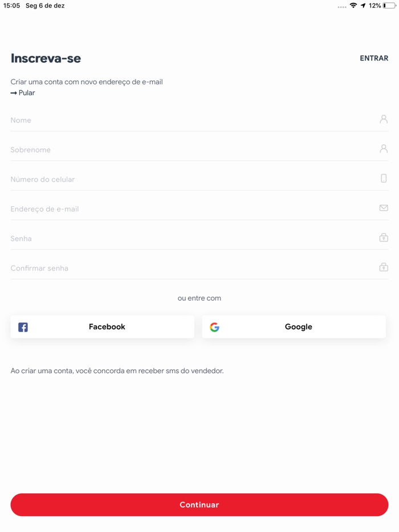Click the lock icon in the Senha field

(x=384, y=238)
